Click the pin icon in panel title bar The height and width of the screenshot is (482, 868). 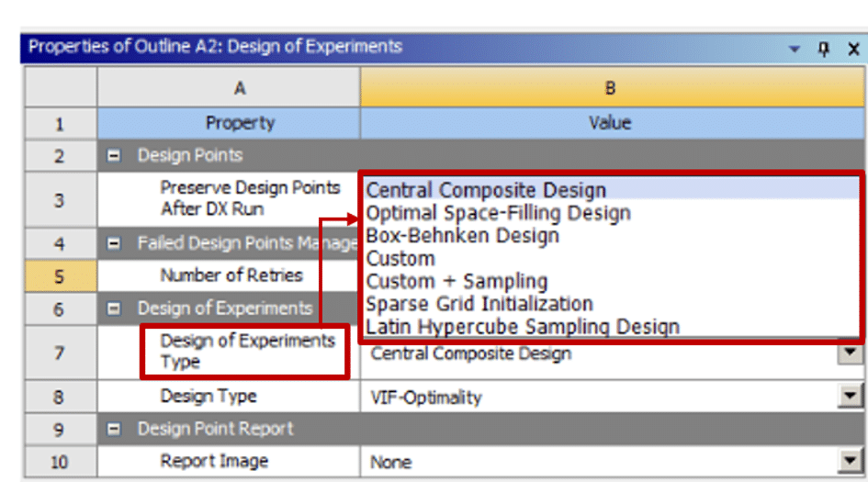coord(823,50)
